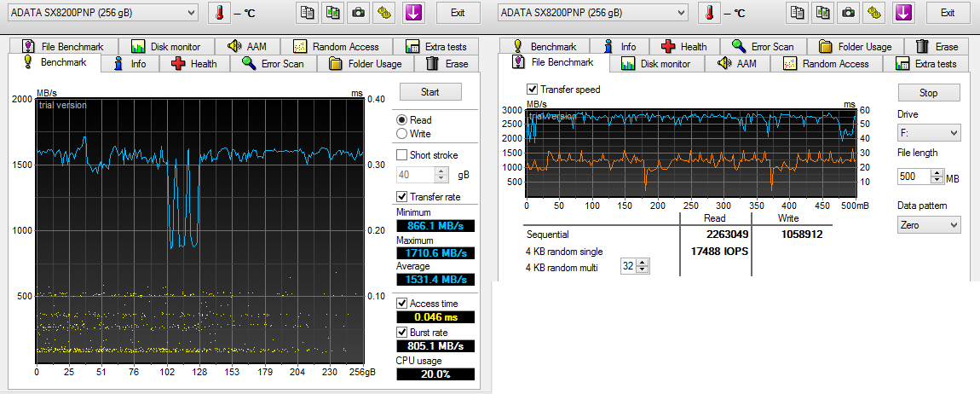Switch to Error Scan tab in left window
Screen dimensions: 980x394
point(273,64)
